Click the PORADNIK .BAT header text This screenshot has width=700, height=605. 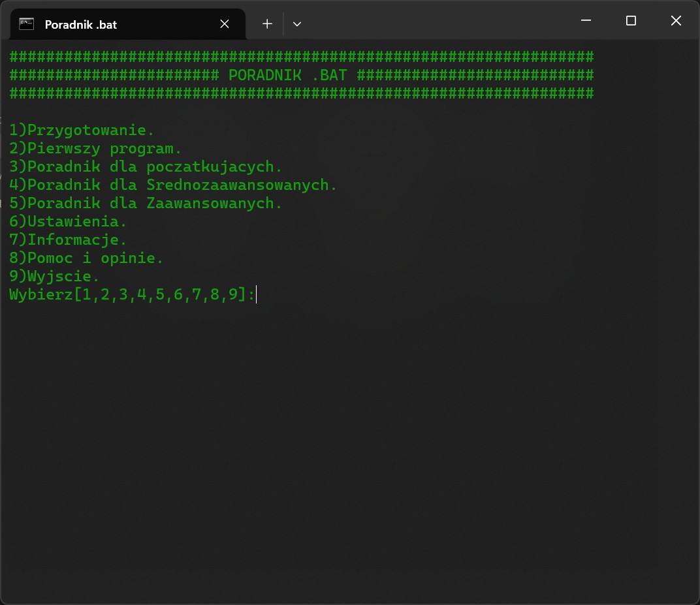point(287,75)
